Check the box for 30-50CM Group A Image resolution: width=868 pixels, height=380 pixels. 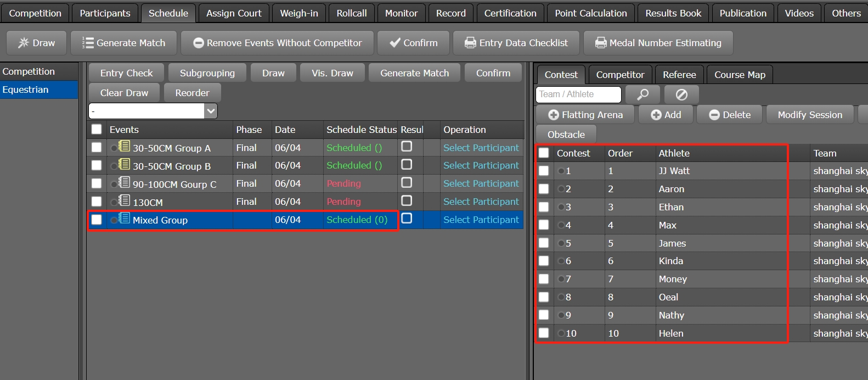[x=97, y=147]
